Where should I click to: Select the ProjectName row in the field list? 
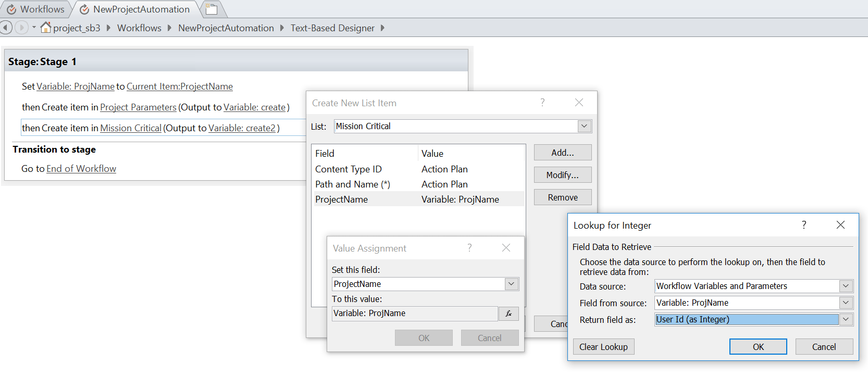[419, 199]
